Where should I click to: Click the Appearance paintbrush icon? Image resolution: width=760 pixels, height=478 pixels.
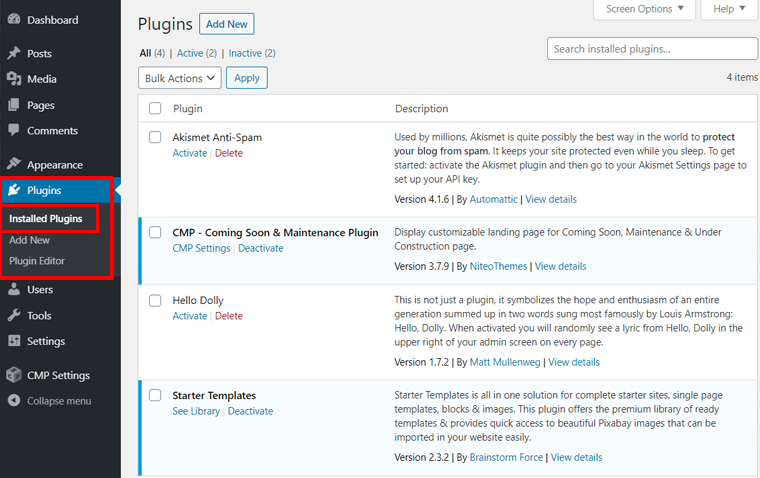coord(14,164)
